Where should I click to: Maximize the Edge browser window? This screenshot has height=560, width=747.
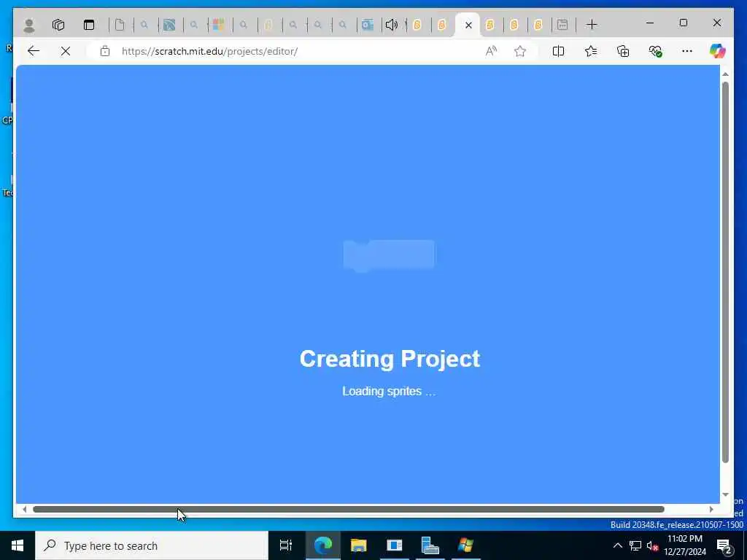click(683, 23)
